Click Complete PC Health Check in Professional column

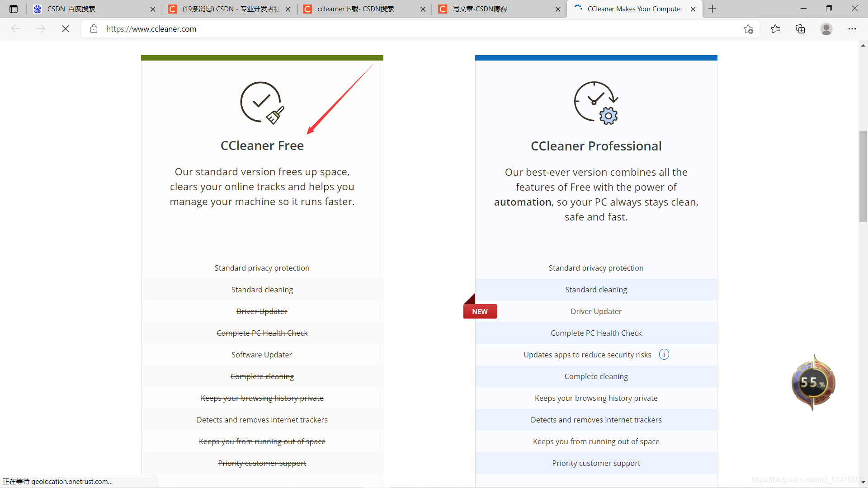pyautogui.click(x=596, y=333)
